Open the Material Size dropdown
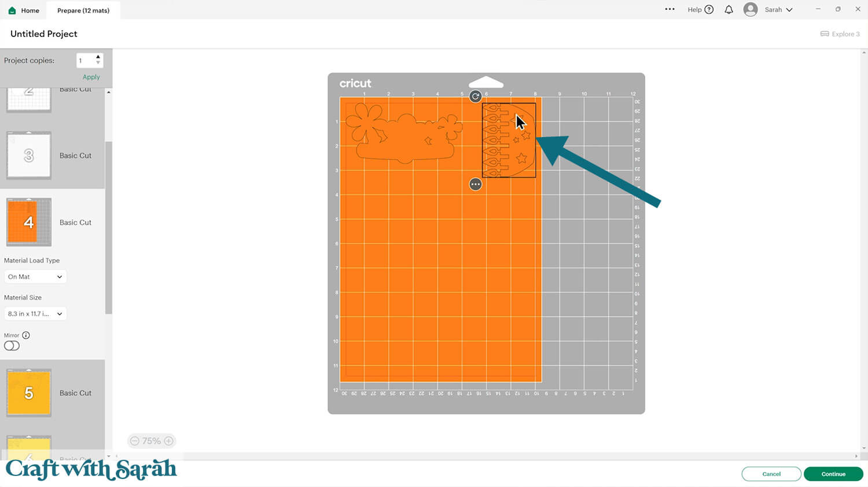Image resolution: width=868 pixels, height=487 pixels. click(x=35, y=313)
